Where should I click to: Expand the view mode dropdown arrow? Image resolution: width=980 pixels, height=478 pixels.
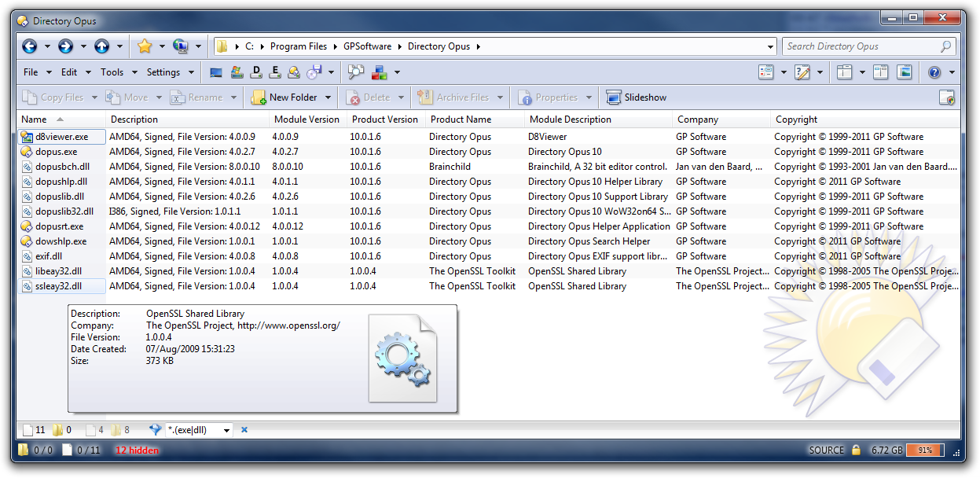pyautogui.click(x=784, y=72)
